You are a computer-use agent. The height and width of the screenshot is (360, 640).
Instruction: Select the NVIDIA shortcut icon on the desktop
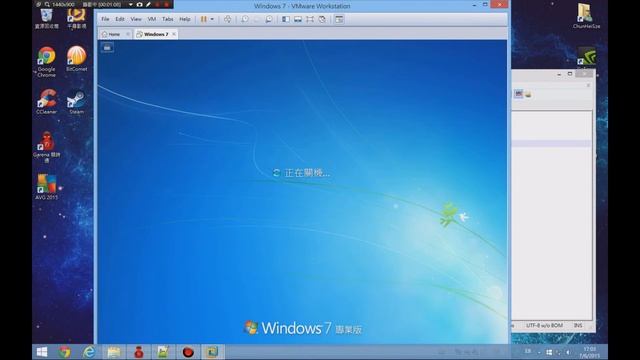[x=587, y=57]
